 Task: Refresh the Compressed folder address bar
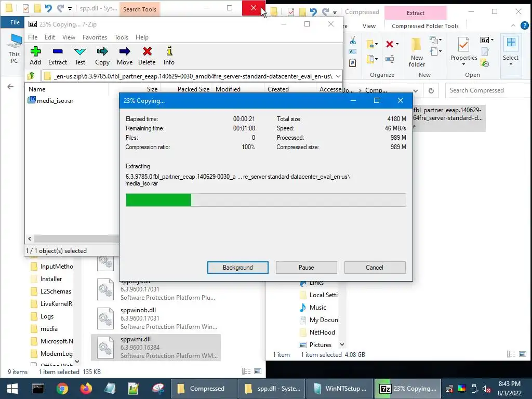coord(431,90)
